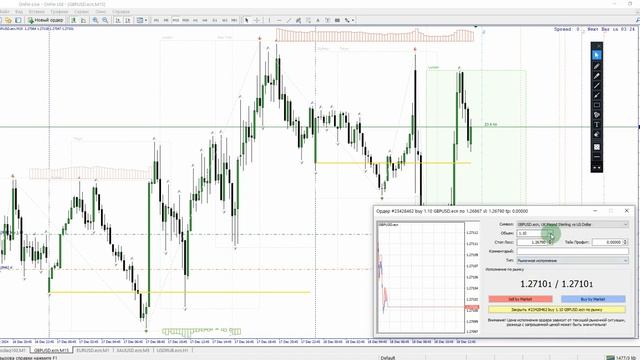Open the chart template dropdown in the toolbar
The height and width of the screenshot is (360, 640).
(142, 20)
